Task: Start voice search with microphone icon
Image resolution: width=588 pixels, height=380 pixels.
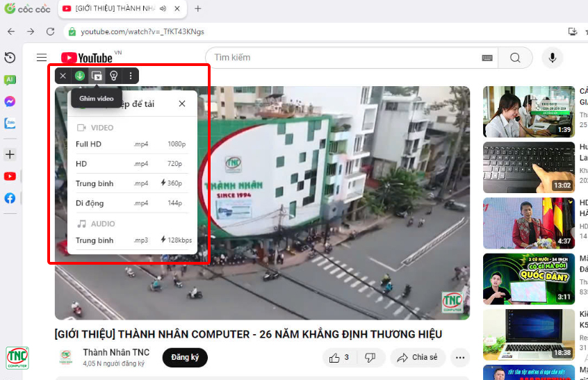Action: coord(553,58)
